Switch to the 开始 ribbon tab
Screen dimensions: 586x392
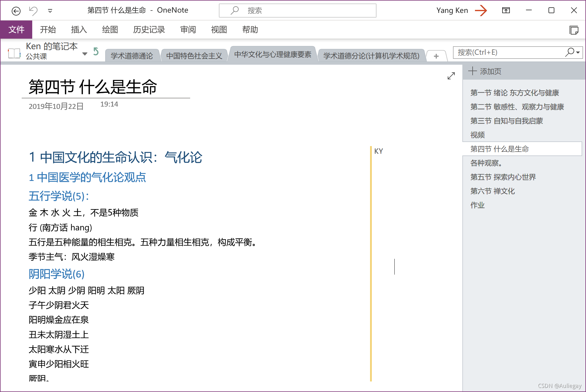48,29
